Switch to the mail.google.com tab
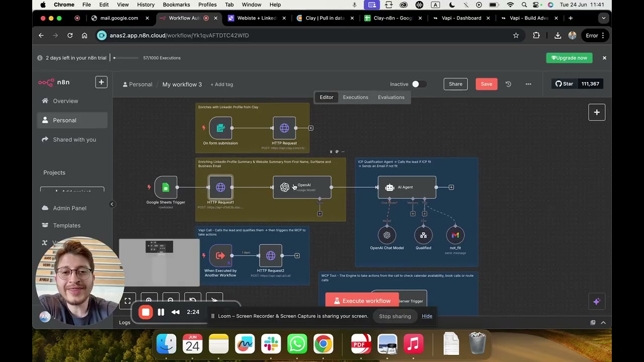Screen dimensions: 644x362 coord(119,18)
